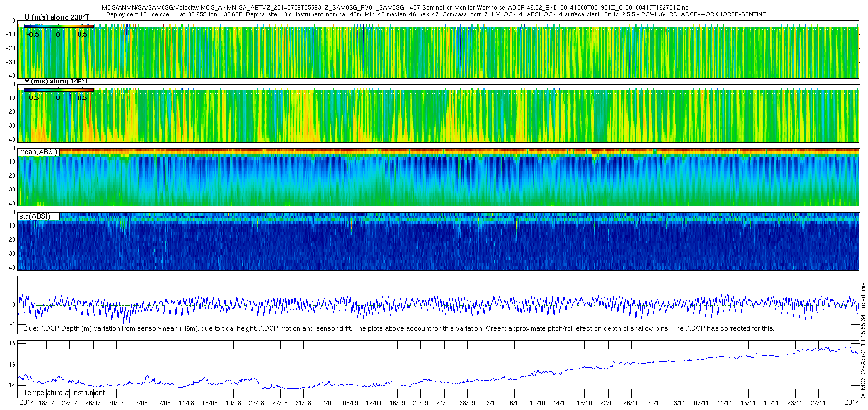This screenshot has height=410, width=868.
Task: Select the mean(ABSI) panel label
Action: coord(39,152)
